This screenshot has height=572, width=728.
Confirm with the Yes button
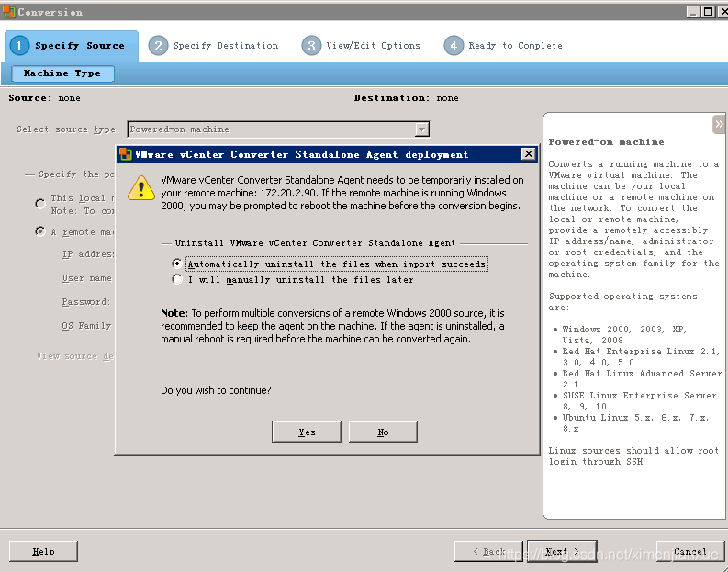[307, 432]
